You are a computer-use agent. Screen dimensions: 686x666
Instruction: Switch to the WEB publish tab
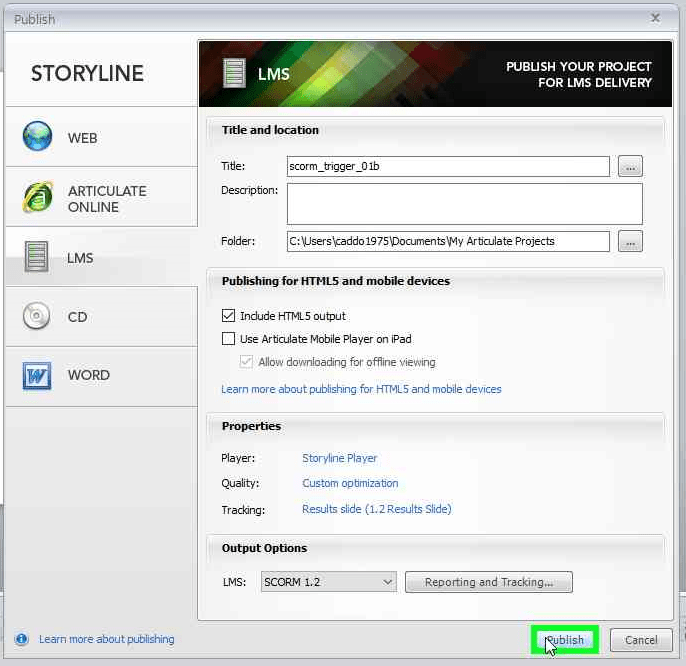(102, 137)
